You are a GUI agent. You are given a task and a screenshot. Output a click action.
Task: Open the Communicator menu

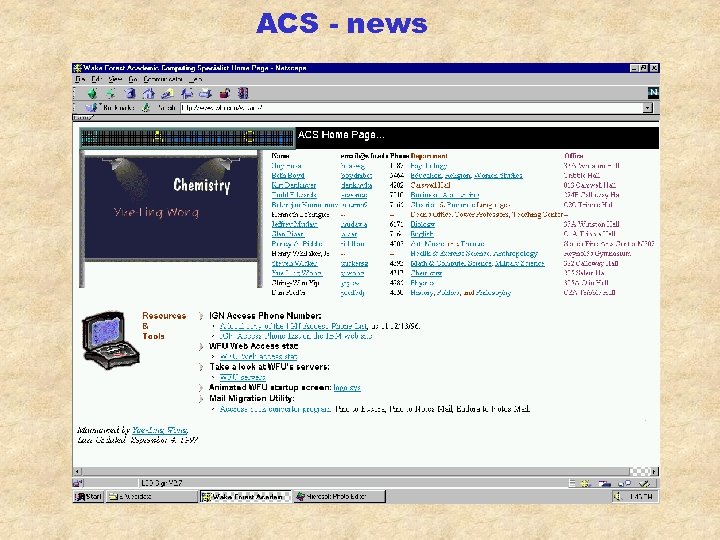(x=163, y=79)
